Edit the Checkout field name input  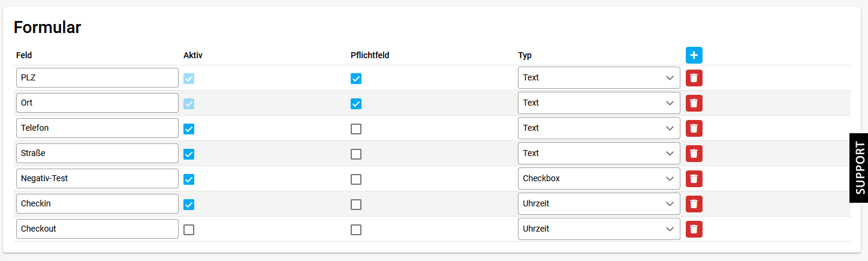coord(97,229)
